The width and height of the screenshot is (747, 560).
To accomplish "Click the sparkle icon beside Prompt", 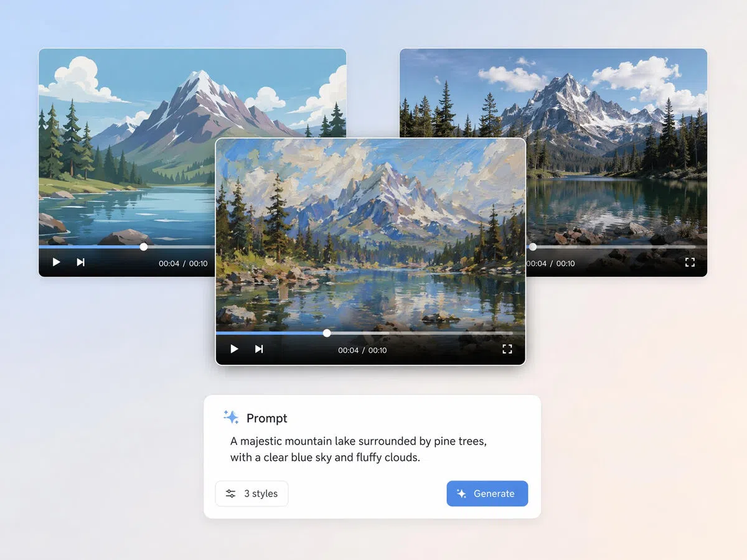I will [x=231, y=418].
